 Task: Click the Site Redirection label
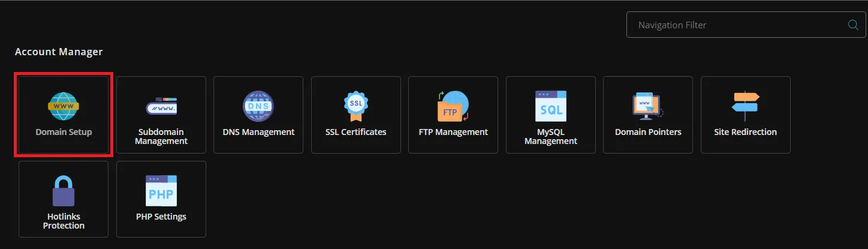tap(746, 132)
